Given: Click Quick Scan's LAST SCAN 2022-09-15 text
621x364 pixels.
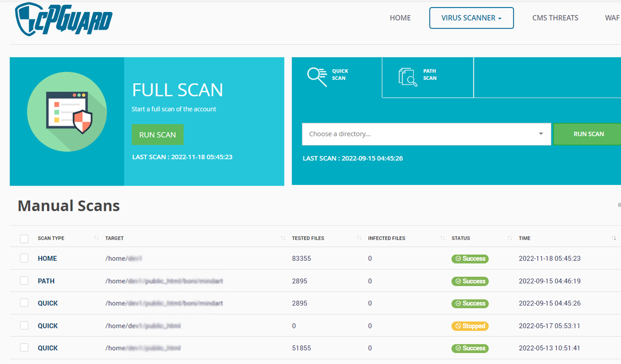Looking at the screenshot, I should [x=353, y=158].
